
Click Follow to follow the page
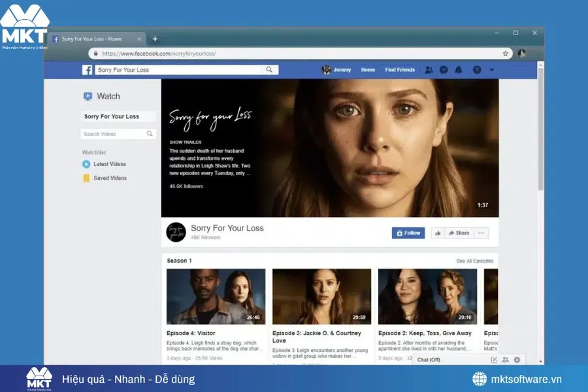[408, 233]
